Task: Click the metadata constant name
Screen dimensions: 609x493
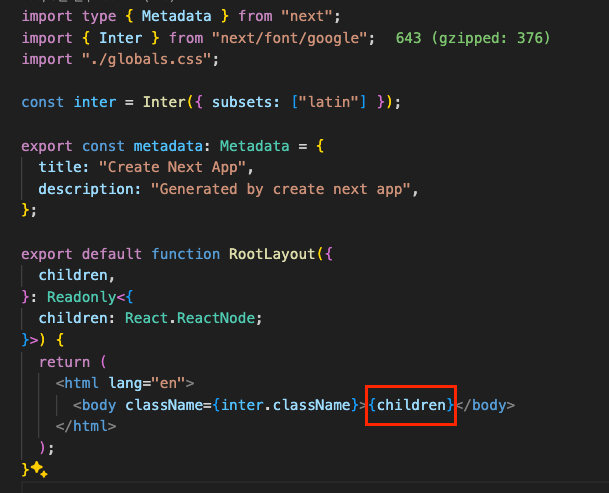Action: [168, 146]
